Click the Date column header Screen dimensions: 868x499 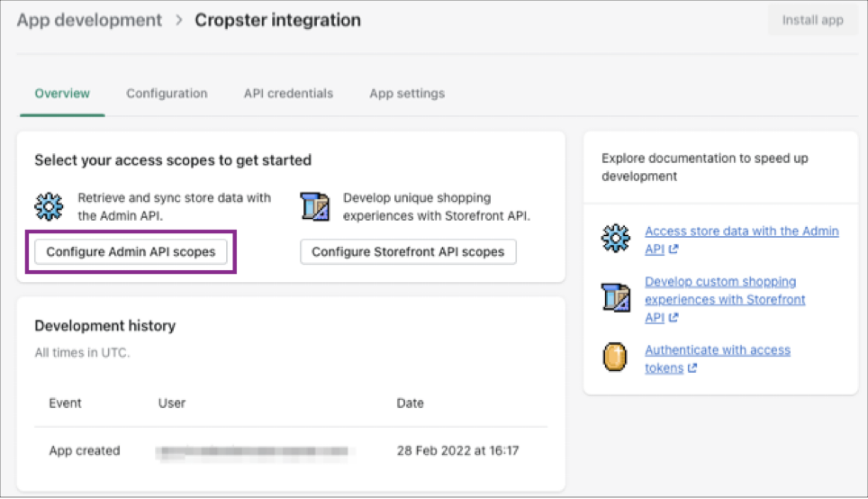[x=411, y=404]
